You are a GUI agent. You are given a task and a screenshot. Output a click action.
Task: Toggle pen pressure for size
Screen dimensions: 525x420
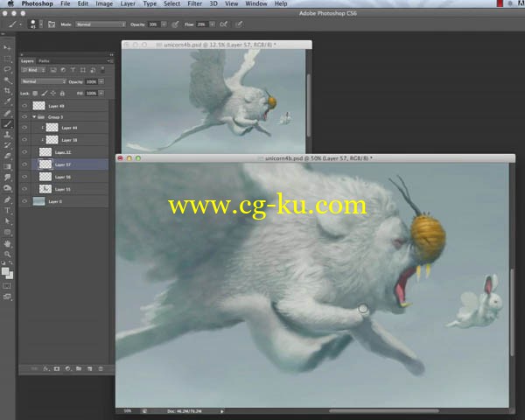[x=239, y=24]
